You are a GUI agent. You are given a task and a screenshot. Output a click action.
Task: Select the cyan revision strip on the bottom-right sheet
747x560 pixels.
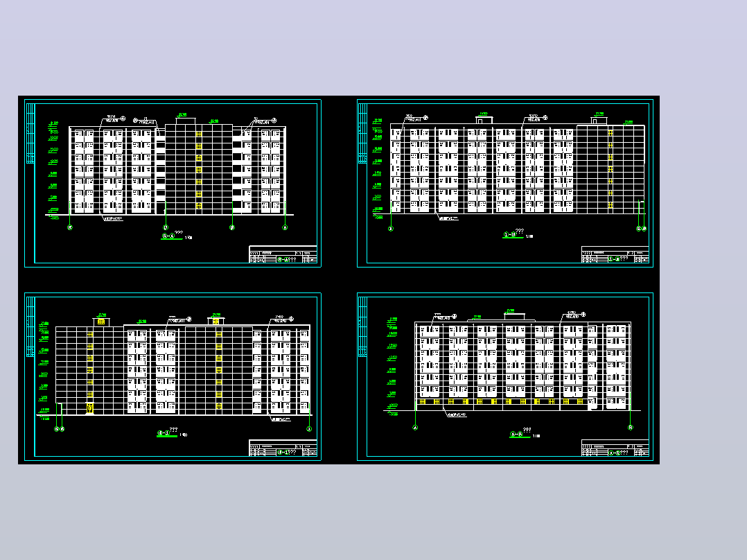coord(362,326)
